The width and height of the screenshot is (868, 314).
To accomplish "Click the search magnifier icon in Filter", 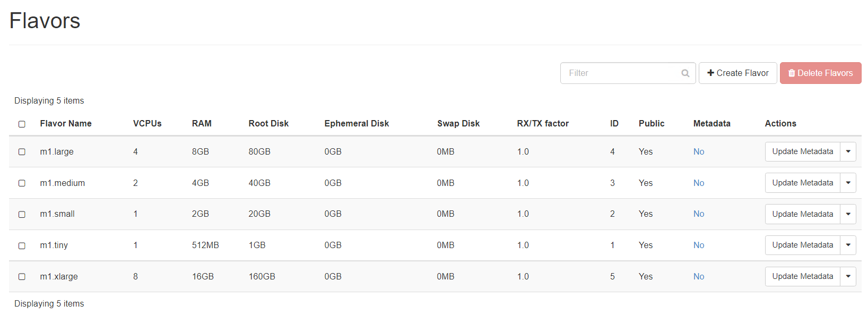I will coord(685,73).
